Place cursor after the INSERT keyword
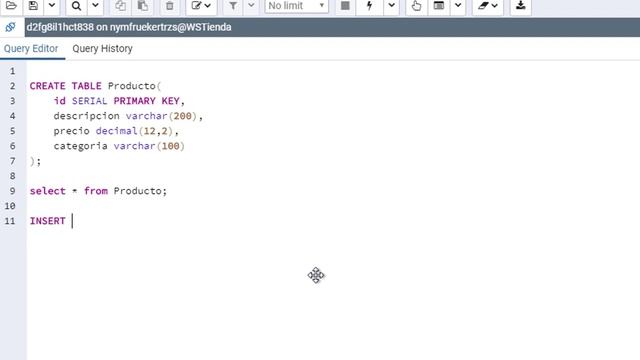Screen dimensions: 640x360 (72, 221)
